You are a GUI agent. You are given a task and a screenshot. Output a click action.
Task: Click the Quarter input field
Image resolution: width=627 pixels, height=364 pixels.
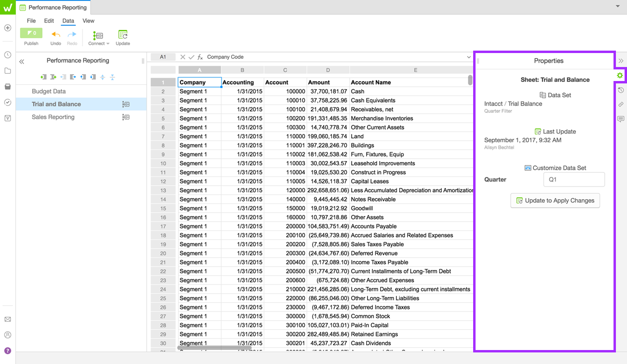(x=573, y=179)
